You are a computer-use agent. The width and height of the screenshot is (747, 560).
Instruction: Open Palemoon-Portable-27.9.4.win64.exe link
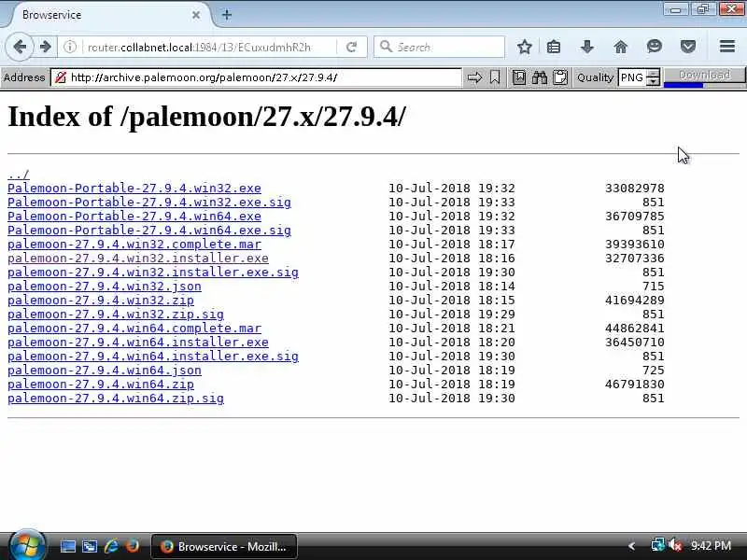pos(134,217)
